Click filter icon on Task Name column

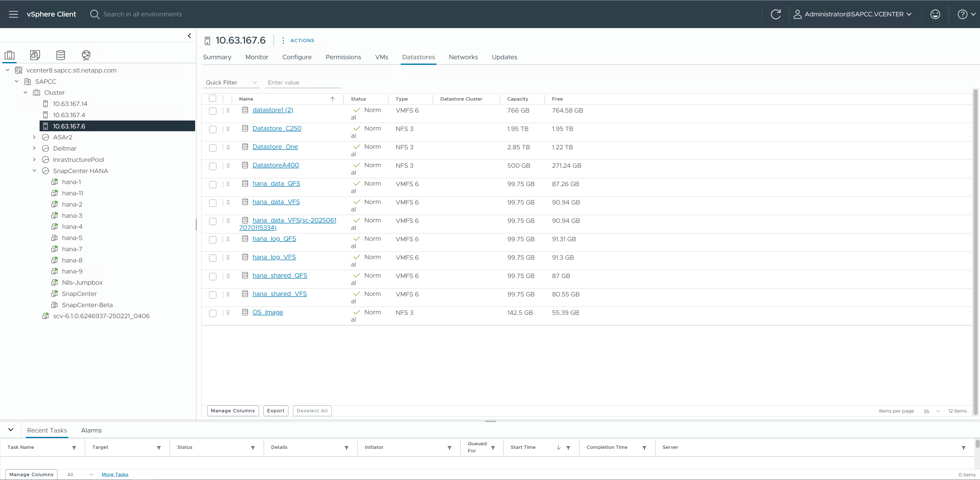point(74,448)
